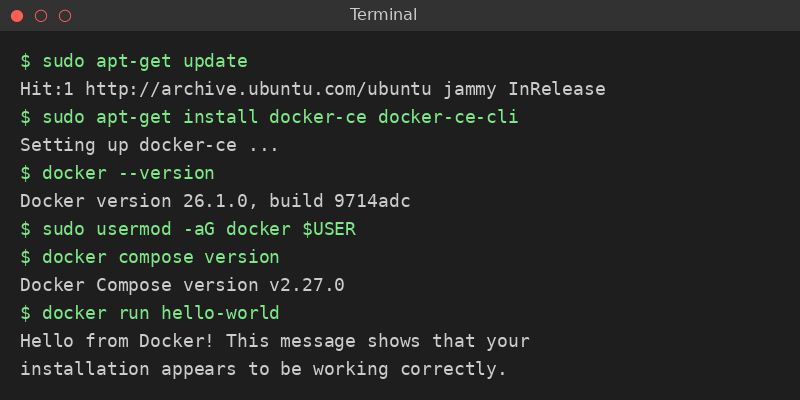Open the archive.ubuntu.com URL in output

click(x=258, y=89)
